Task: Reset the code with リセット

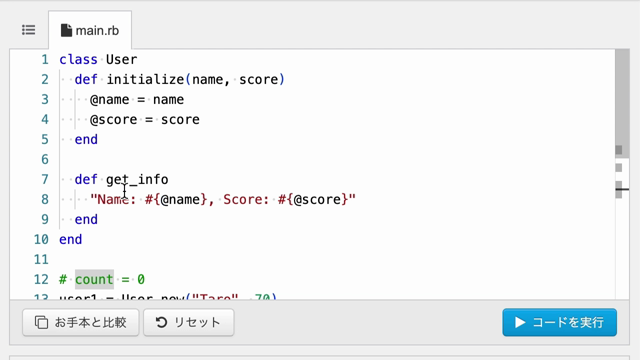Action: pos(189,322)
